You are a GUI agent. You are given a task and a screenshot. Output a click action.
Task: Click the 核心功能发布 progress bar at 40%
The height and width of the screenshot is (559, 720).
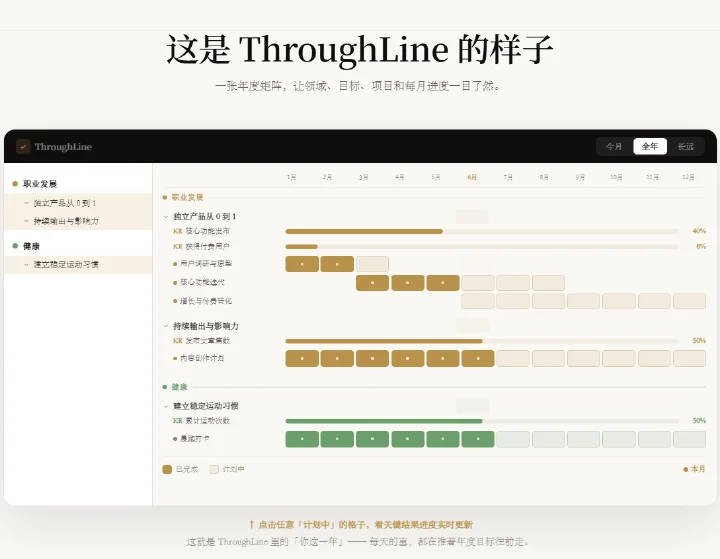[x=482, y=232]
